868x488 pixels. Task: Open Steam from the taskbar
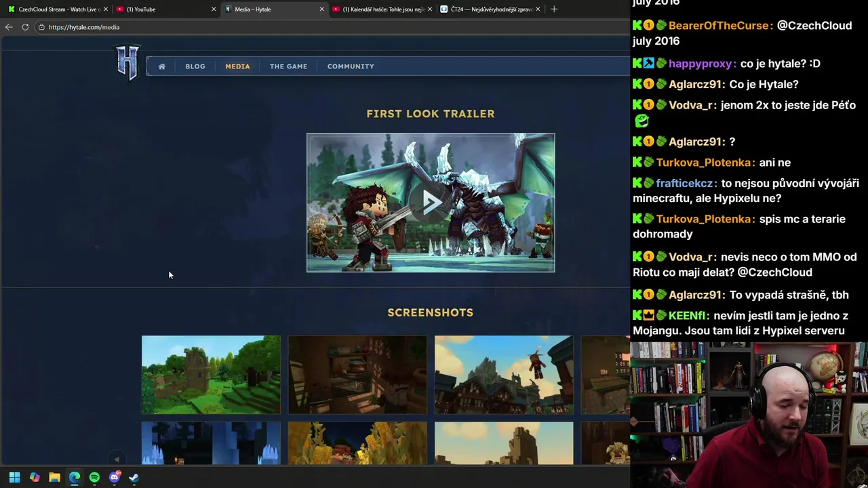click(x=134, y=477)
